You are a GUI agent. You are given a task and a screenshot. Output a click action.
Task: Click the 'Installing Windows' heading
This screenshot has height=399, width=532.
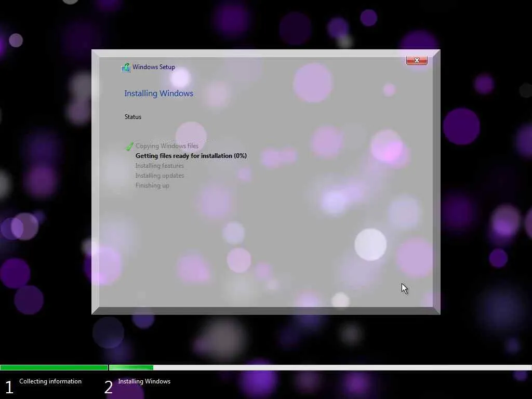159,94
